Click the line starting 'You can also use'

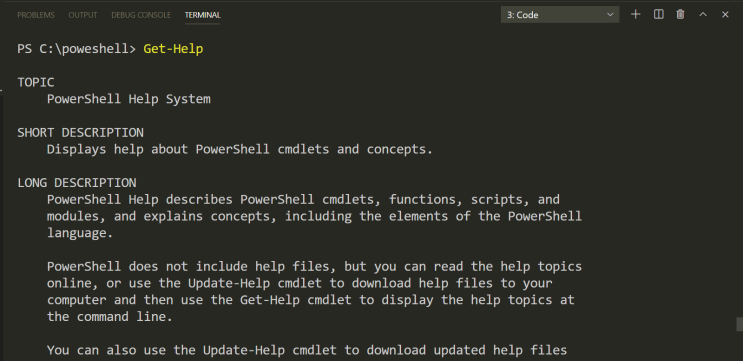pyautogui.click(x=307, y=351)
